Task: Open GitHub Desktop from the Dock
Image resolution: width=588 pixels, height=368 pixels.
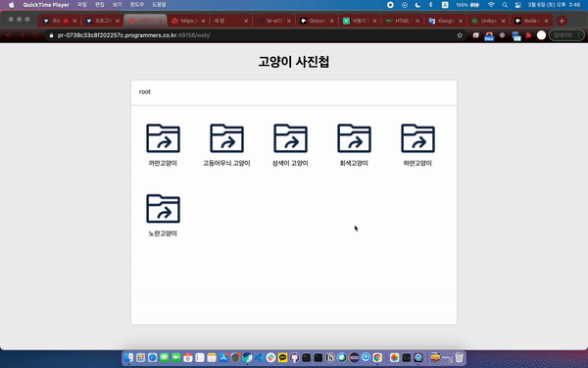Action: (x=294, y=358)
